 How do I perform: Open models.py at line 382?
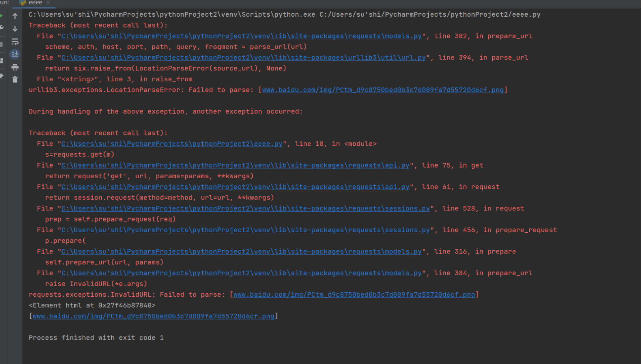click(x=240, y=36)
